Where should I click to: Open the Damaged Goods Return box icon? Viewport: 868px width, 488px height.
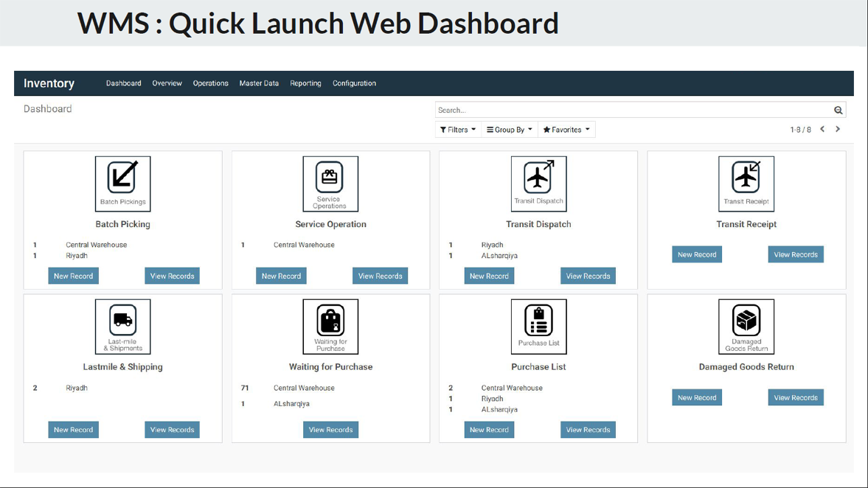746,327
